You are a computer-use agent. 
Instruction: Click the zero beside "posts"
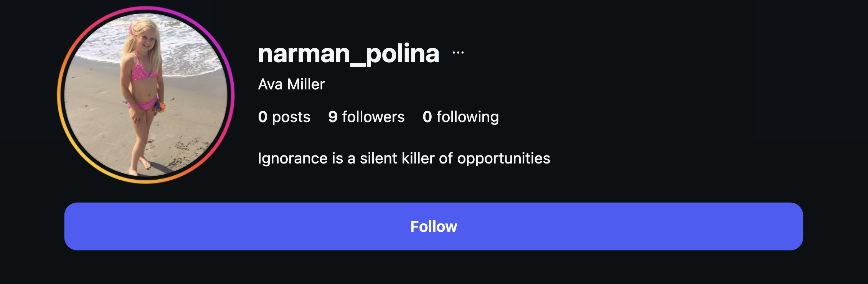262,117
